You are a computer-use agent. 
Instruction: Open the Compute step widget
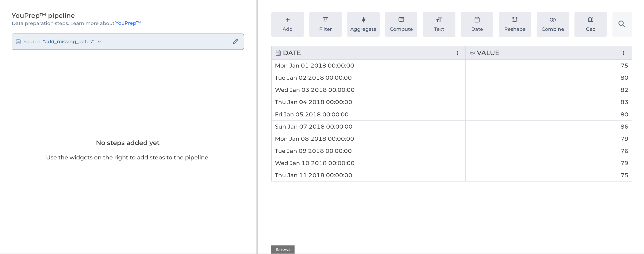(401, 24)
